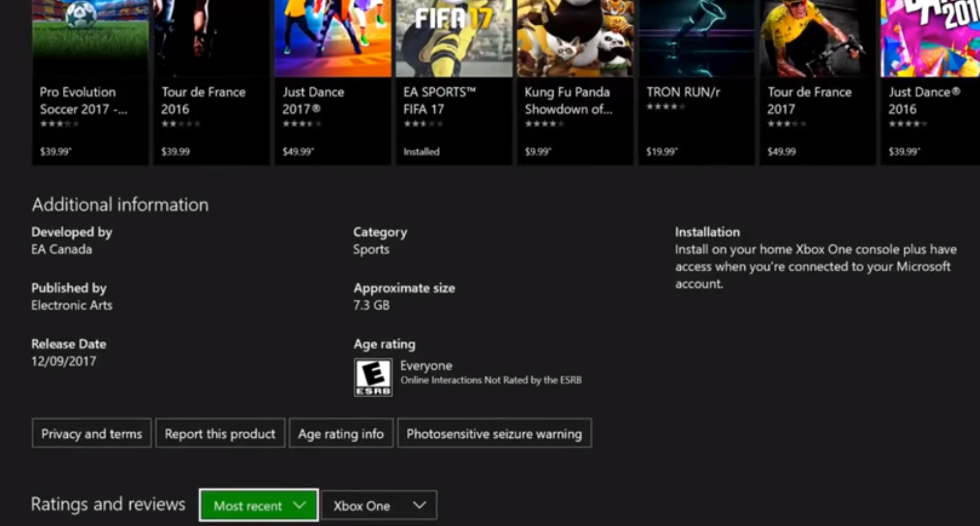Open the Xbox One platform filter dropdown

pos(379,505)
